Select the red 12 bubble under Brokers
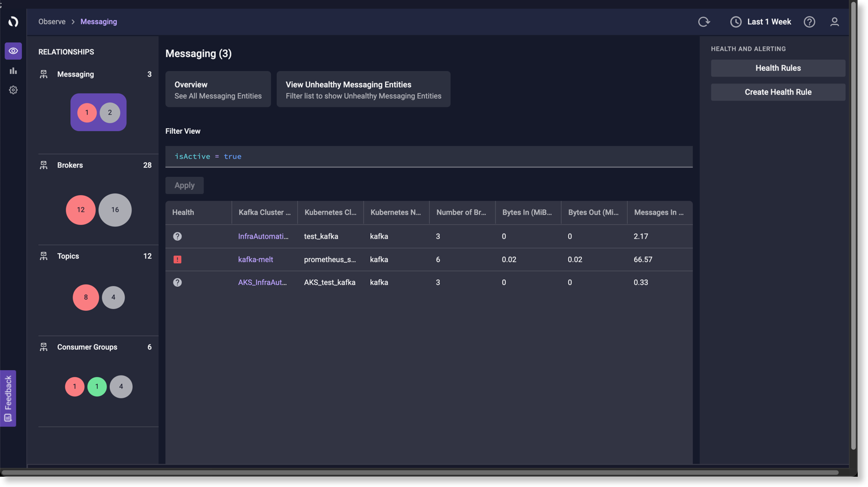The height and width of the screenshot is (487, 868). [81, 210]
